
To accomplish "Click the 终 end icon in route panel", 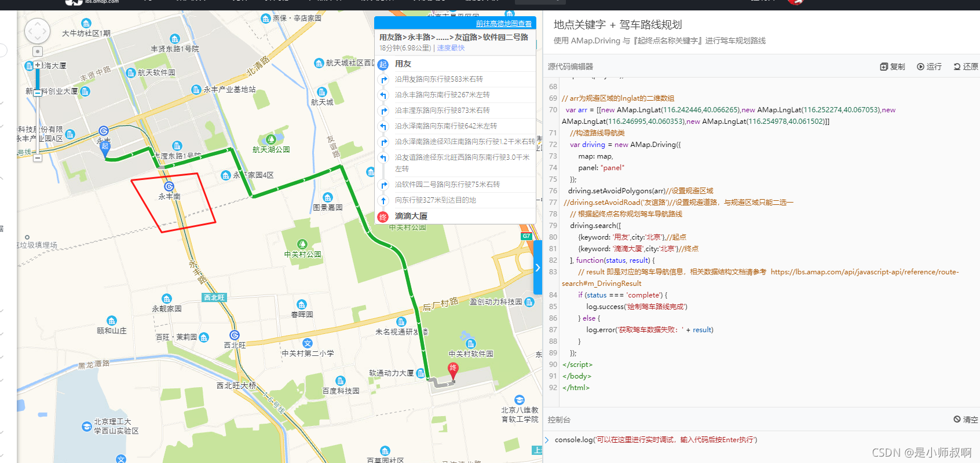I will click(x=383, y=217).
